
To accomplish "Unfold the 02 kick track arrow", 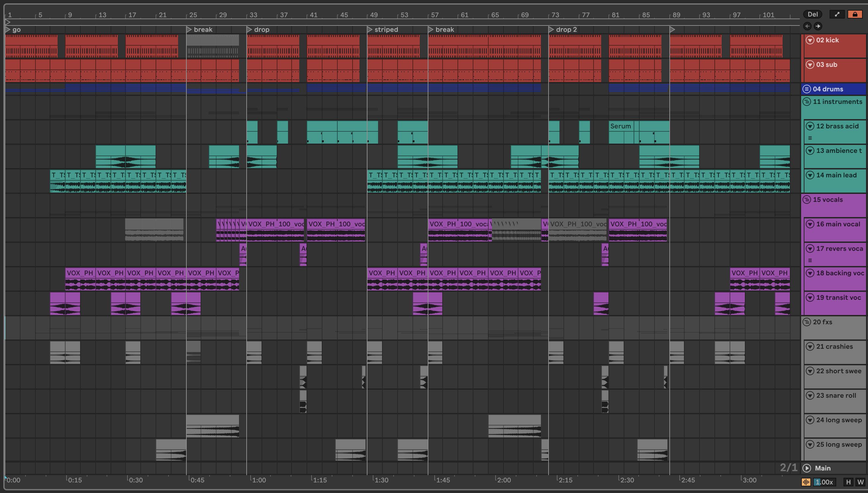I will pos(810,40).
